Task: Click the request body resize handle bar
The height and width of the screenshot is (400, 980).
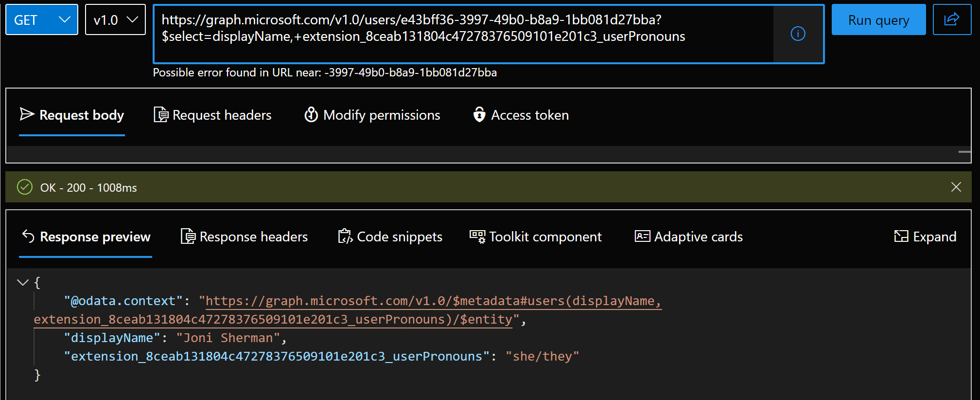Action: point(964,152)
